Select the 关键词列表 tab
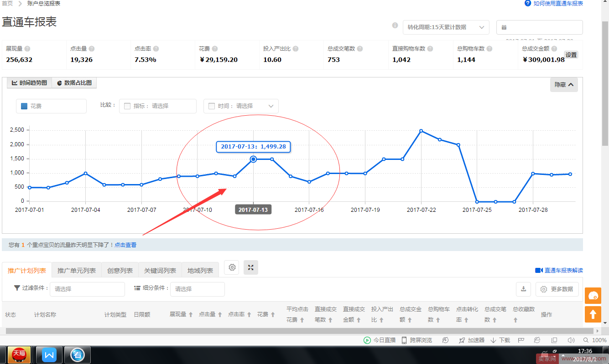609x364 pixels. [x=160, y=271]
